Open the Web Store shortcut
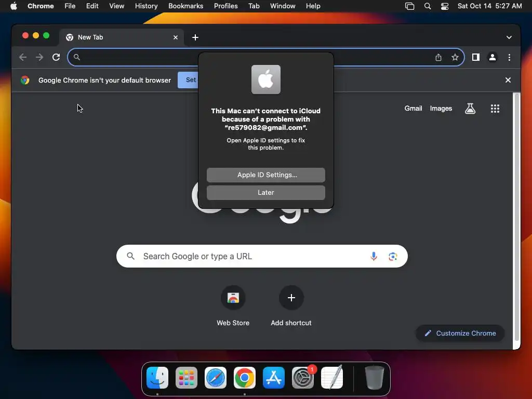This screenshot has width=532, height=399. tap(233, 307)
